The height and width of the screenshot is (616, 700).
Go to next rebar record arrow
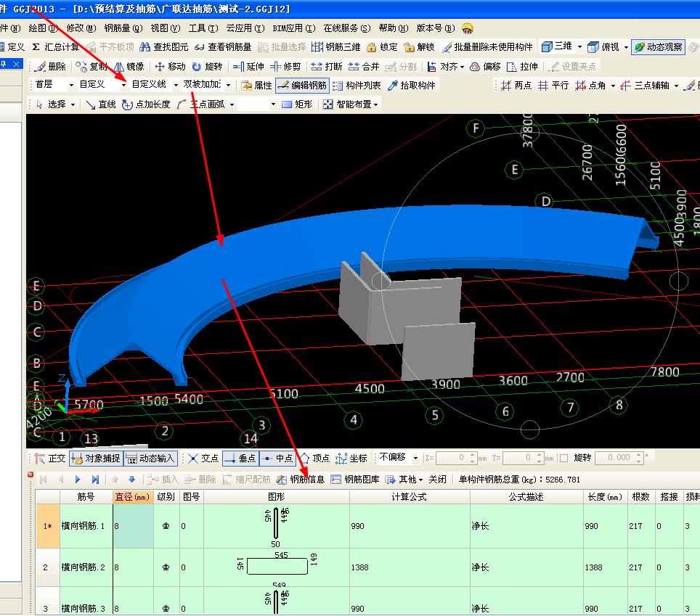(x=78, y=480)
